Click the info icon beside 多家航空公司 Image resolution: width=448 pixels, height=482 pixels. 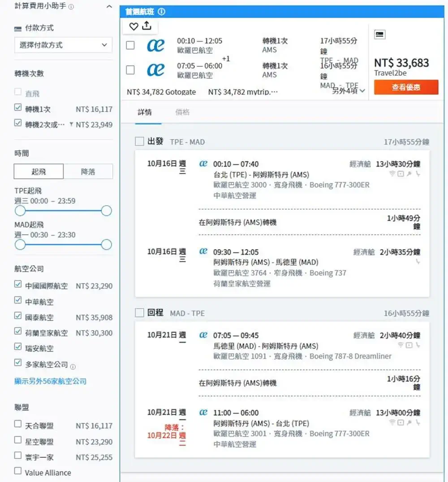[73, 366]
